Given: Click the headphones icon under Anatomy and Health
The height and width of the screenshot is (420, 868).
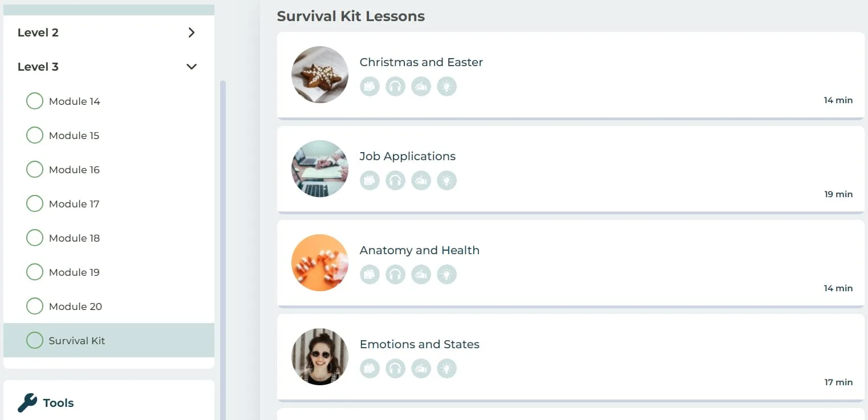Looking at the screenshot, I should pyautogui.click(x=395, y=275).
